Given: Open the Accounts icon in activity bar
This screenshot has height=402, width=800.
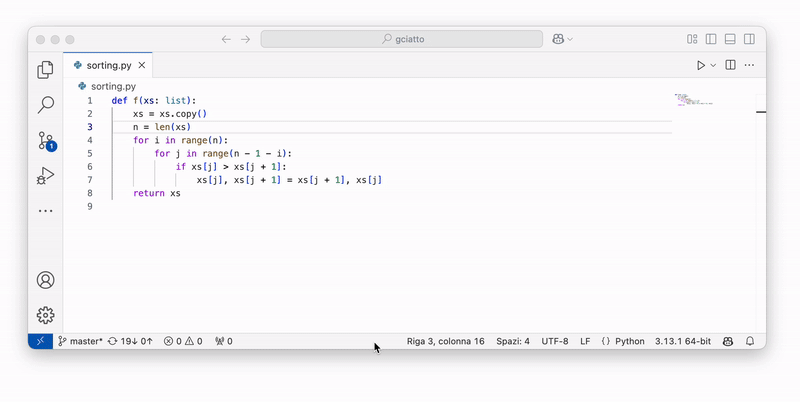Looking at the screenshot, I should [45, 280].
